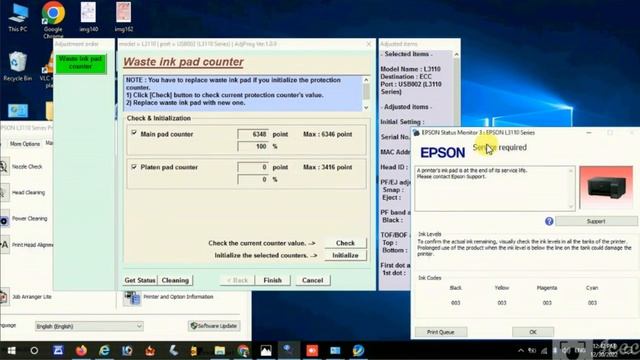
Task: Open Job Arranger Lite icon
Action: pyautogui.click(x=4, y=297)
